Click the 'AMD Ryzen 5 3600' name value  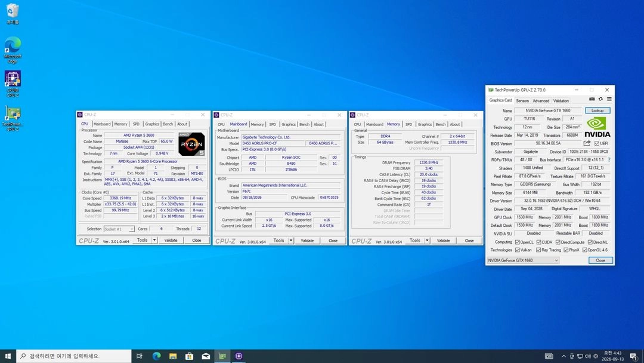coord(139,136)
